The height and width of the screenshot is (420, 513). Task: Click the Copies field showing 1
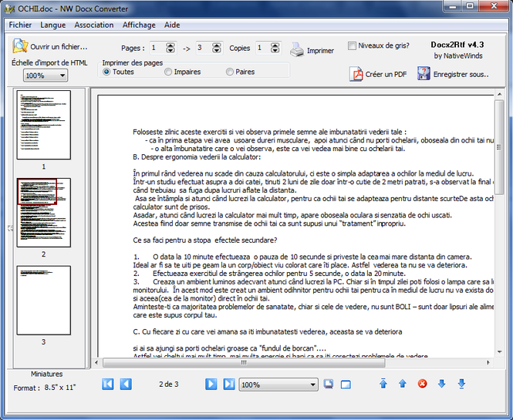click(x=263, y=48)
